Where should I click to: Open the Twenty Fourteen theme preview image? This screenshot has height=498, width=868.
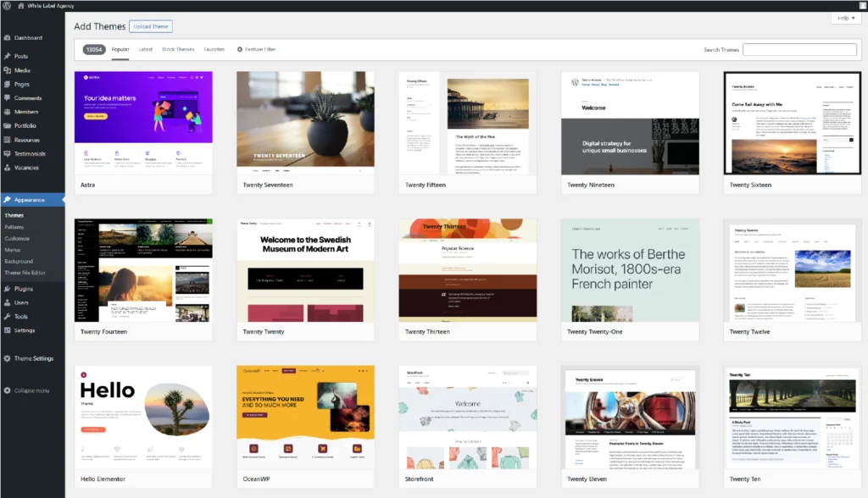pos(143,270)
